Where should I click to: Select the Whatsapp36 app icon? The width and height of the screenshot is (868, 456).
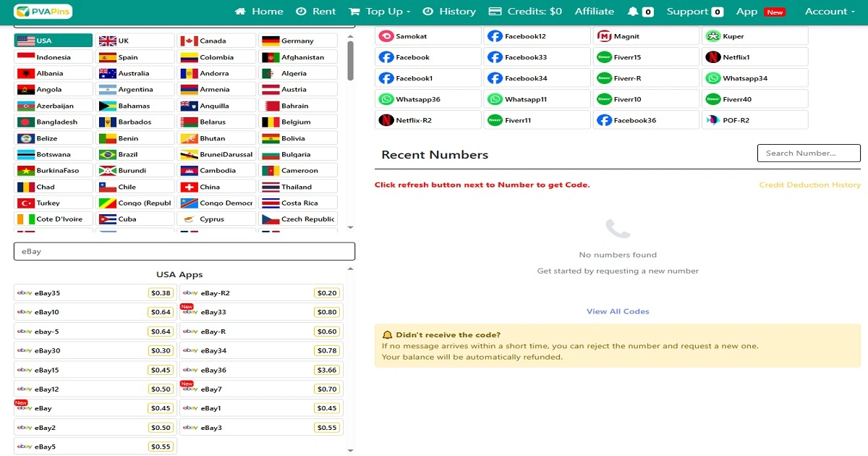[x=386, y=99]
